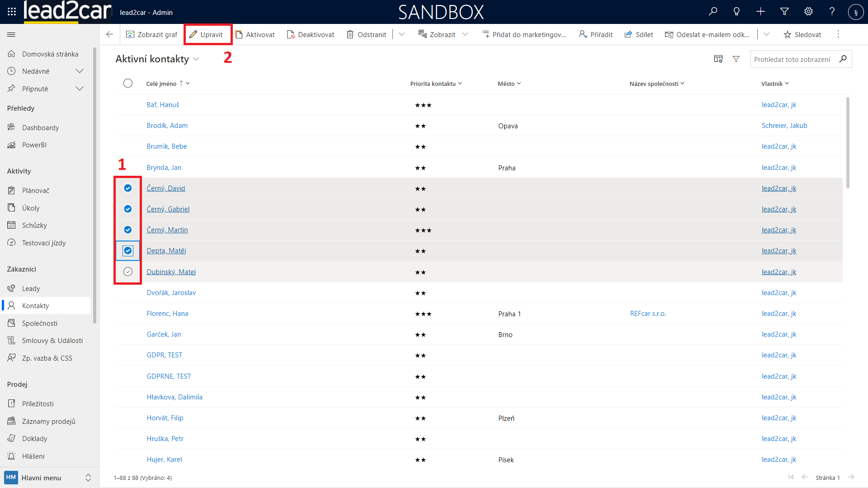Click the Odstranit trash icon
This screenshot has height=488, width=868.
coord(350,35)
